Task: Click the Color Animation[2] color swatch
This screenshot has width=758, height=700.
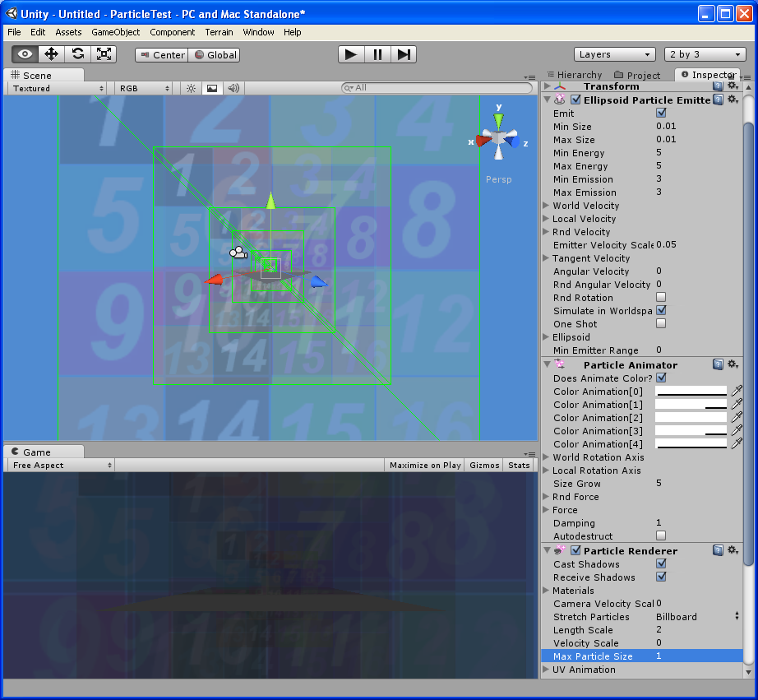Action: (691, 418)
